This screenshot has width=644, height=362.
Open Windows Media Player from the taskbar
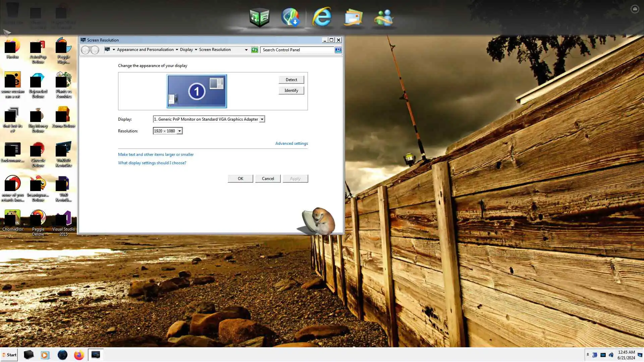45,355
